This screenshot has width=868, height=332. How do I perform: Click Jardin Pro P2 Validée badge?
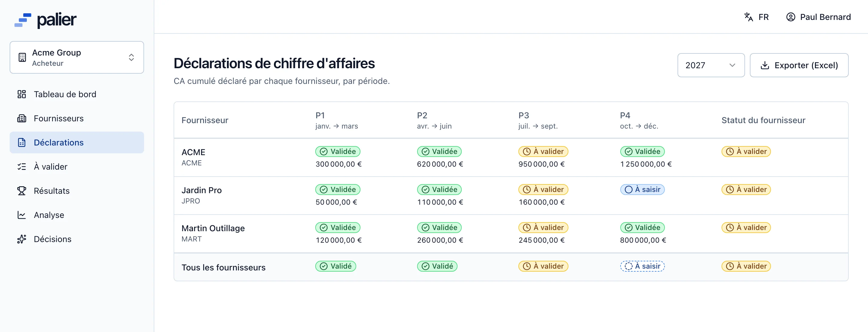(439, 190)
